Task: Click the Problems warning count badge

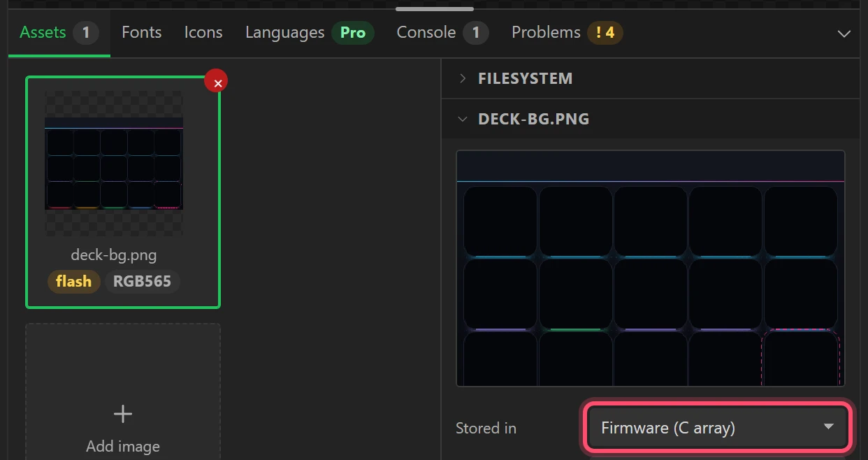Action: click(x=605, y=33)
